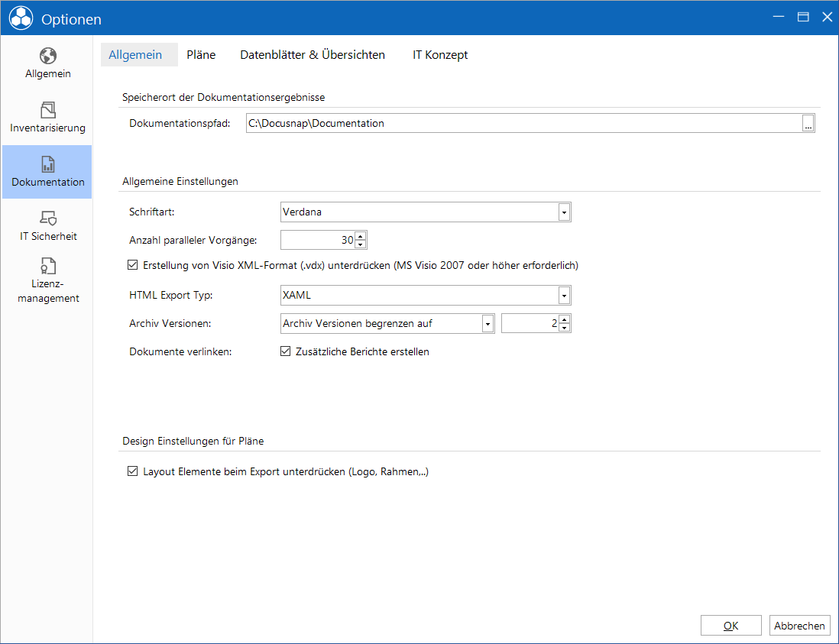The width and height of the screenshot is (839, 644).
Task: Uncheck Zusätzliche Berichte erstellen
Action: click(x=285, y=351)
